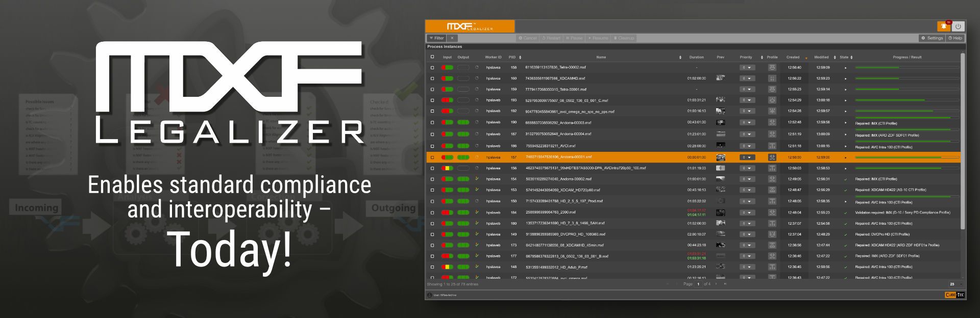Open the entries-per-page dropdown showing 25
The image size is (980, 318).
(955, 284)
